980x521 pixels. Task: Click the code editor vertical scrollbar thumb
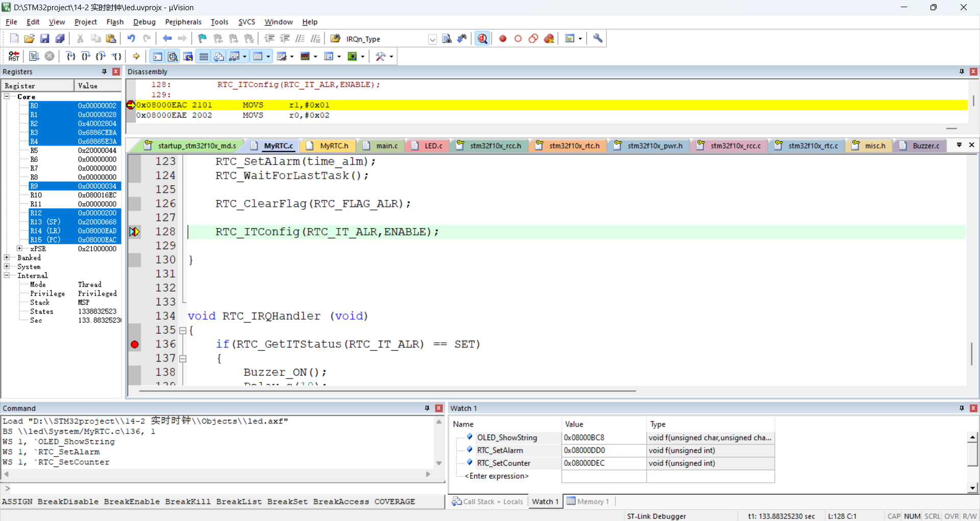point(971,354)
